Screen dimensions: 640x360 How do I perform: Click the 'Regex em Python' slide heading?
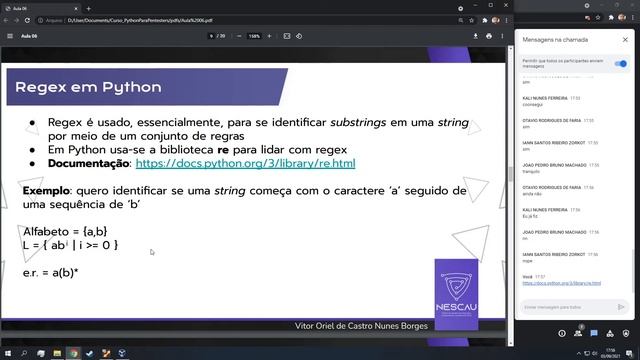coord(88,87)
